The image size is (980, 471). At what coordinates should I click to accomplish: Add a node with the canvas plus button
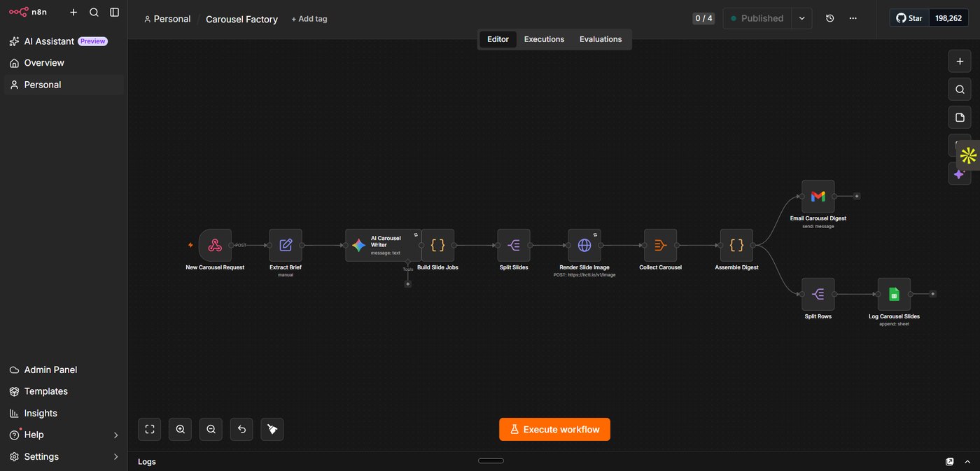pyautogui.click(x=960, y=61)
